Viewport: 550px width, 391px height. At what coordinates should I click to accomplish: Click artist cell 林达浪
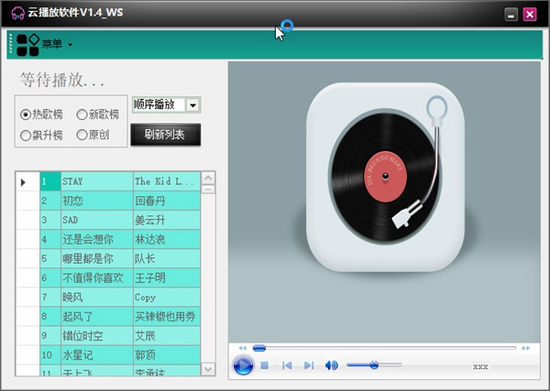click(x=167, y=239)
